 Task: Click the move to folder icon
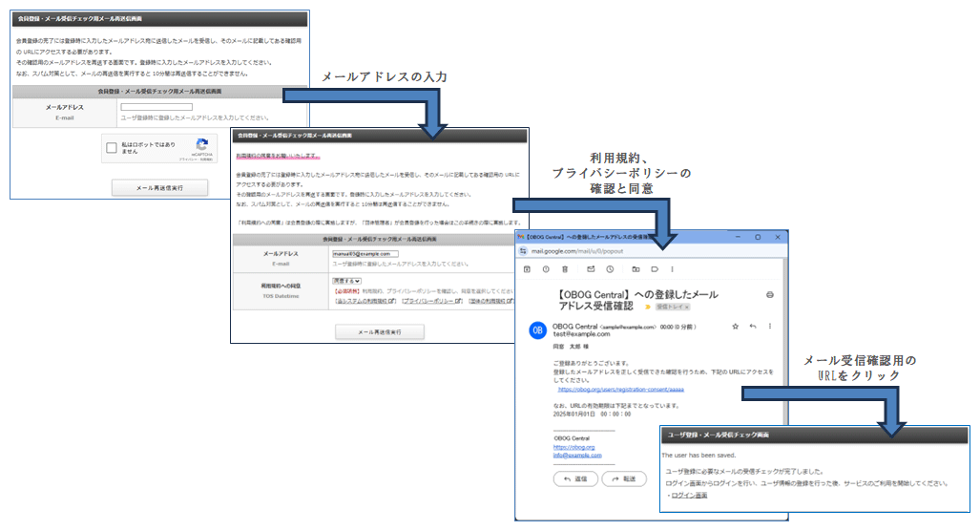[636, 269]
